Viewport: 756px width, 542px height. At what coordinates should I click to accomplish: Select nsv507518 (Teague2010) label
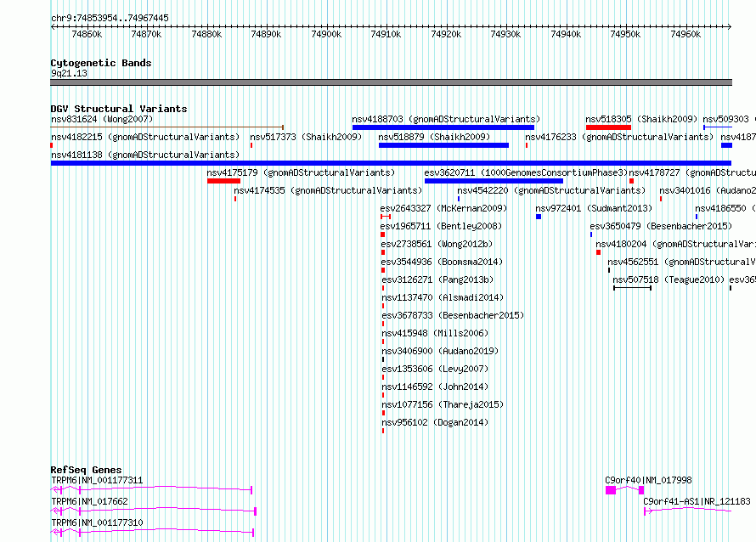pyautogui.click(x=669, y=279)
